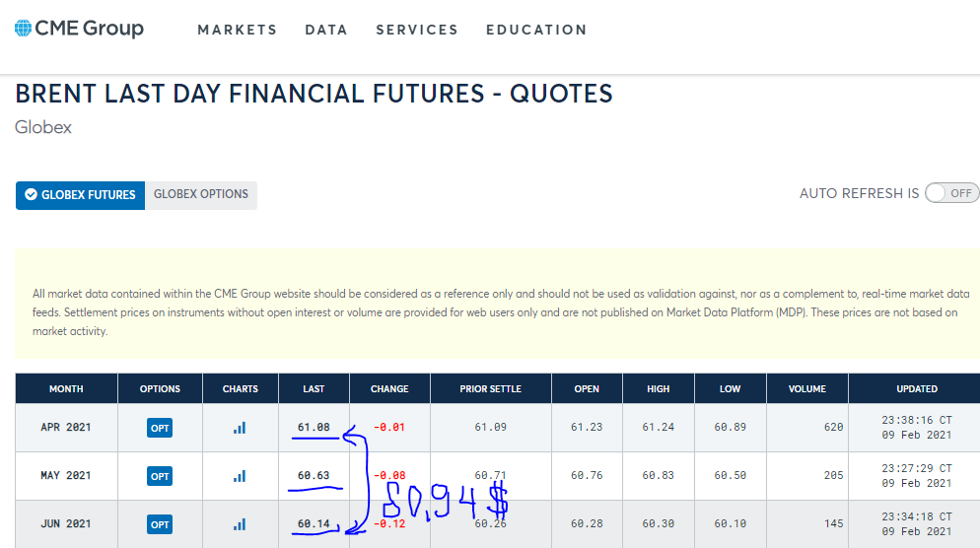This screenshot has height=548, width=980.
Task: Open OPT options for APR 2021
Action: [160, 428]
